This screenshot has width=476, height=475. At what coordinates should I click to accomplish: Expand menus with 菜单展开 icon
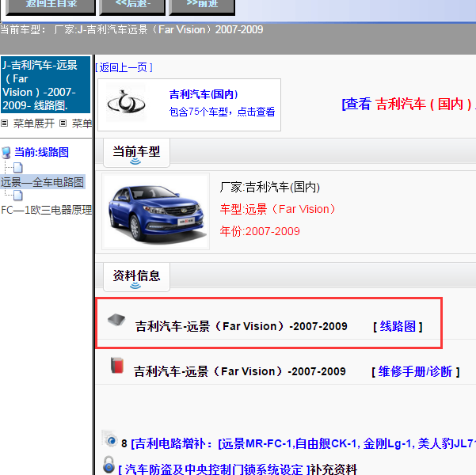click(4, 123)
